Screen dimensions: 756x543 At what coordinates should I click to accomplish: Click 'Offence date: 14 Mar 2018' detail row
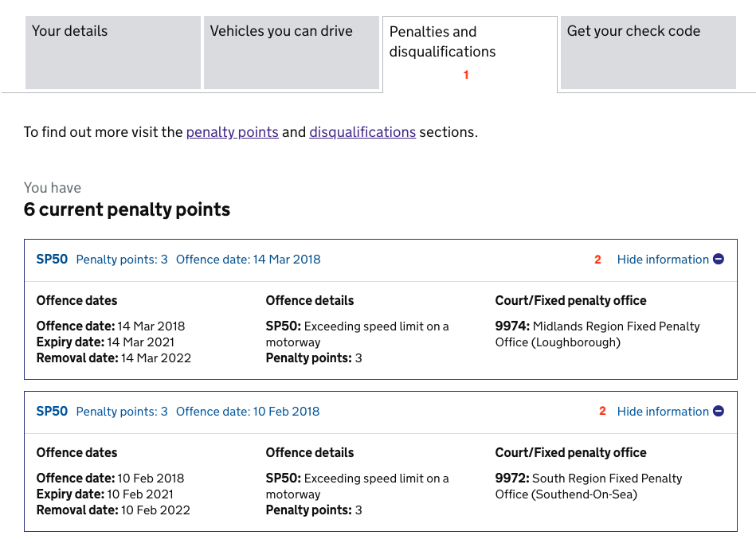(x=111, y=326)
